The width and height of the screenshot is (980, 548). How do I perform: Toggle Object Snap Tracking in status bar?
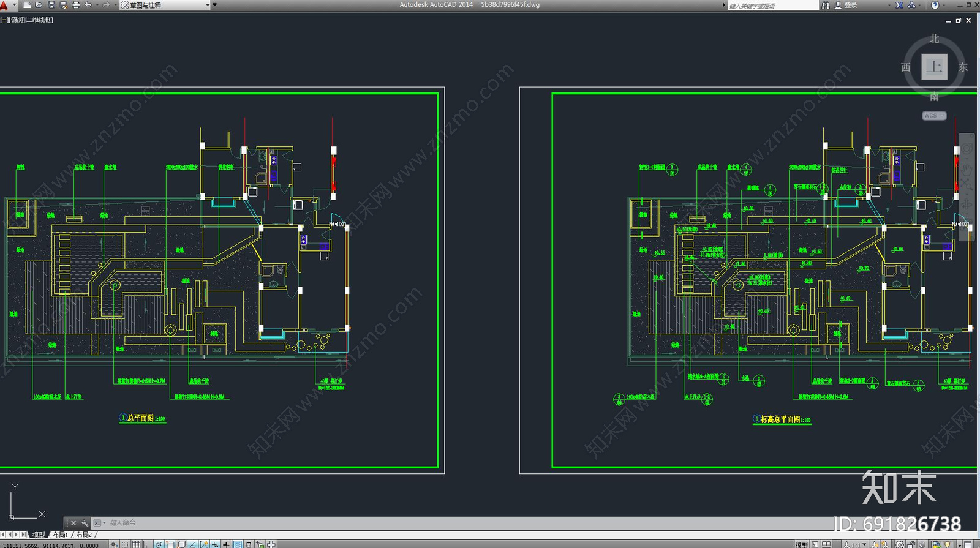[x=192, y=544]
